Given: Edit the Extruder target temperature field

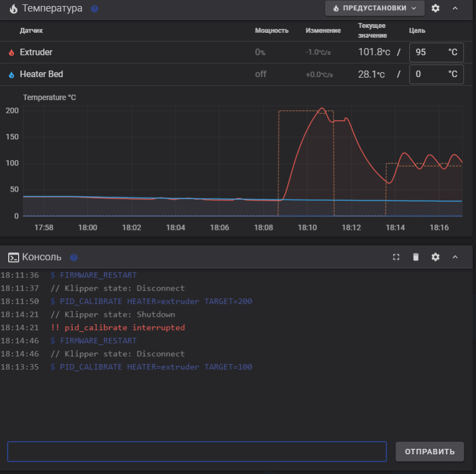Looking at the screenshot, I should (436, 52).
